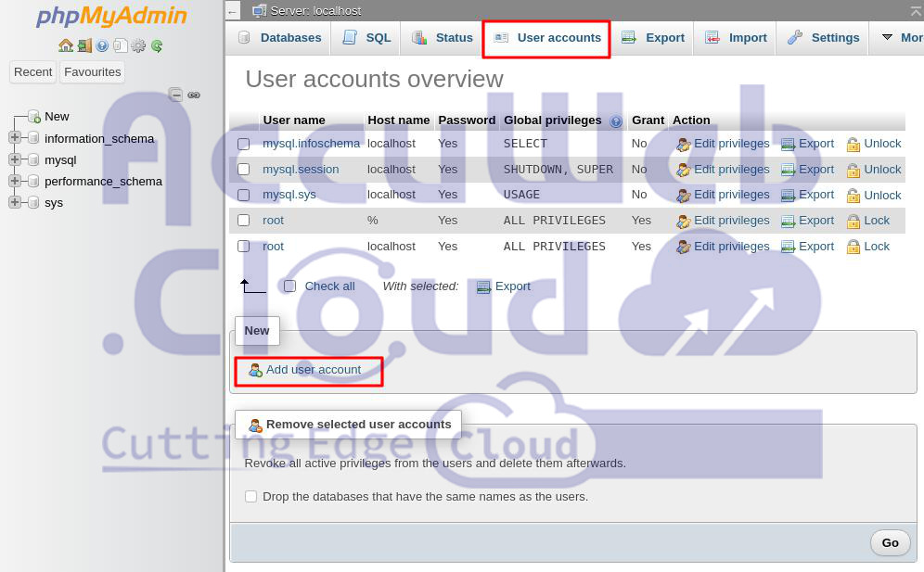The height and width of the screenshot is (572, 924).
Task: Click Export icon for root % row
Action: [788, 222]
